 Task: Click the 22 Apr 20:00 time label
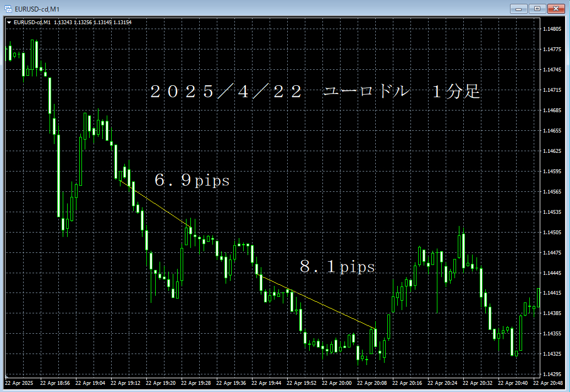pyautogui.click(x=337, y=383)
